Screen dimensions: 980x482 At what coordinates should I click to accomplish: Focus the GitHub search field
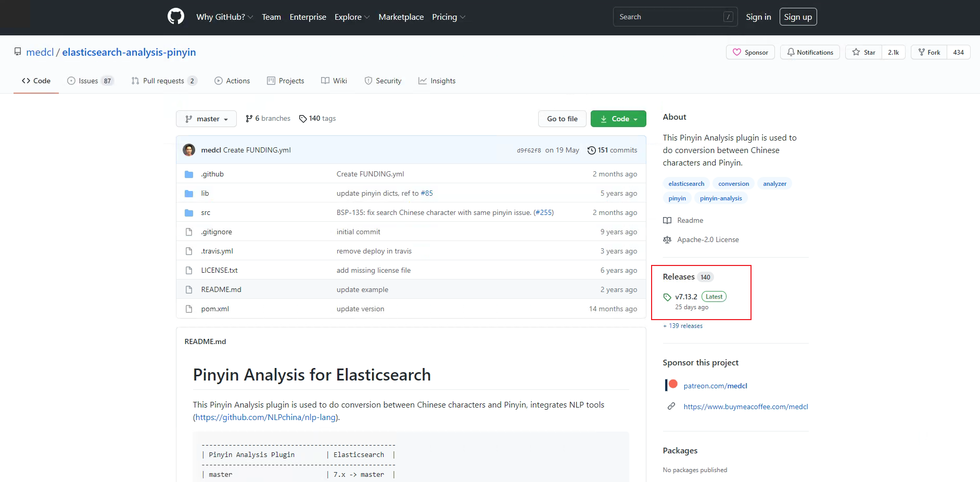tap(675, 17)
